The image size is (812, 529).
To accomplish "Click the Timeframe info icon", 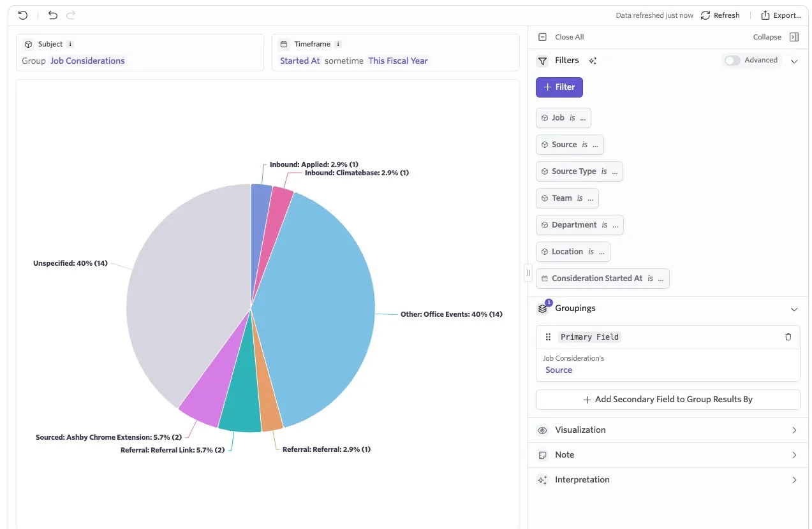I will pyautogui.click(x=338, y=44).
